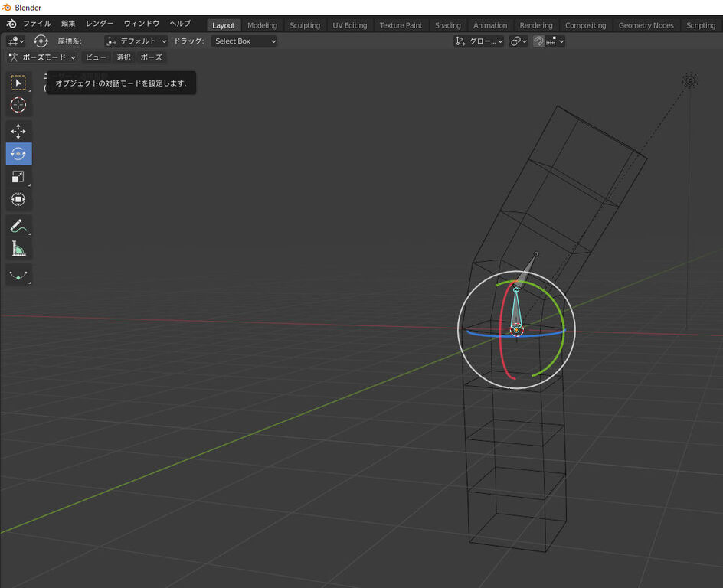This screenshot has height=588, width=723.
Task: Open the ポーズ viewport menu
Action: coord(151,57)
